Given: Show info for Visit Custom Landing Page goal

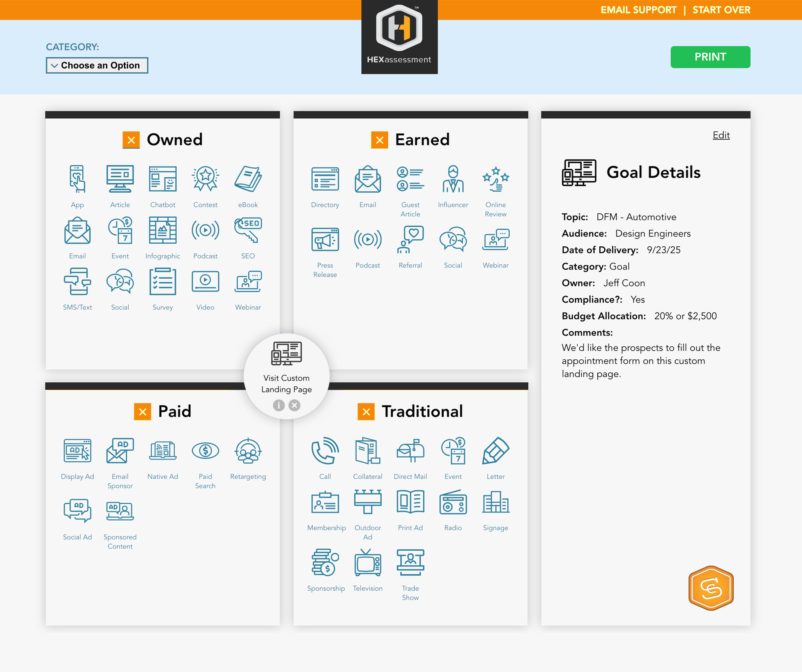Looking at the screenshot, I should pyautogui.click(x=278, y=405).
